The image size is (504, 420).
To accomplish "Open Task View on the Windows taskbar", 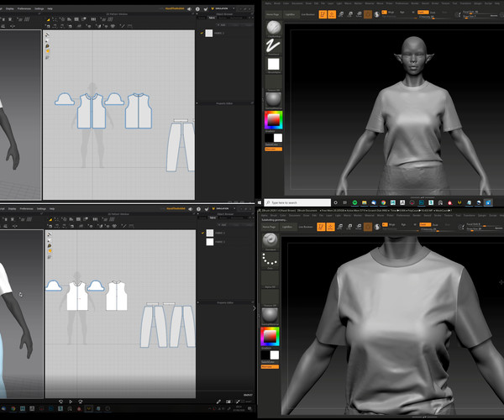I will (x=345, y=202).
